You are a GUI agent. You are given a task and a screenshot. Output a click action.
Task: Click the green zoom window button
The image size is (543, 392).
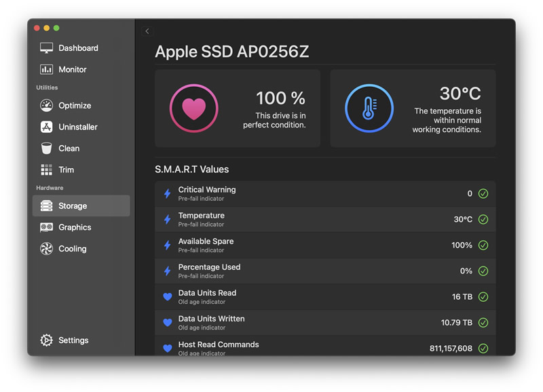click(56, 28)
